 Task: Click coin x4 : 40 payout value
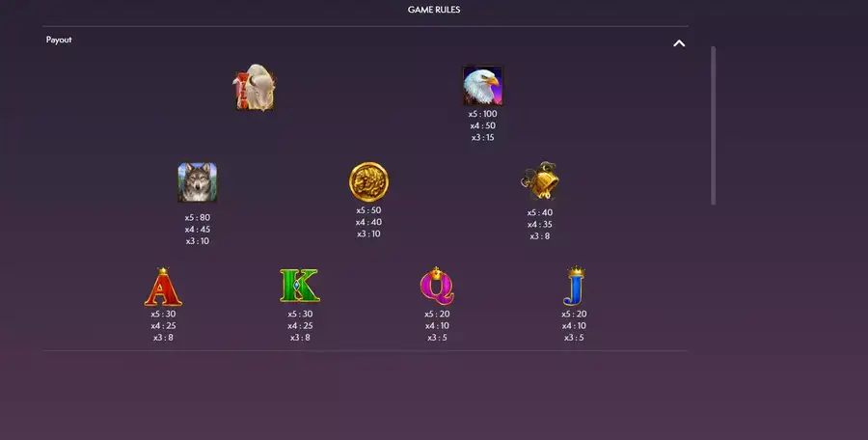coord(368,222)
